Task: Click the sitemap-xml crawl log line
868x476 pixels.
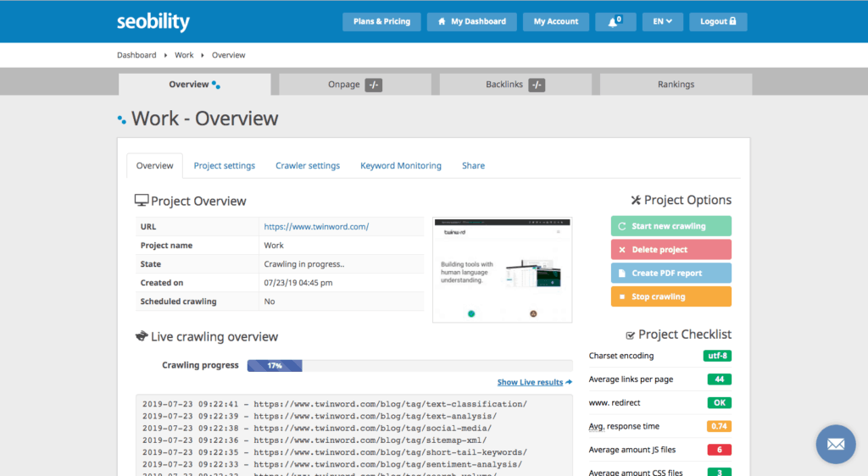Action: (314, 440)
